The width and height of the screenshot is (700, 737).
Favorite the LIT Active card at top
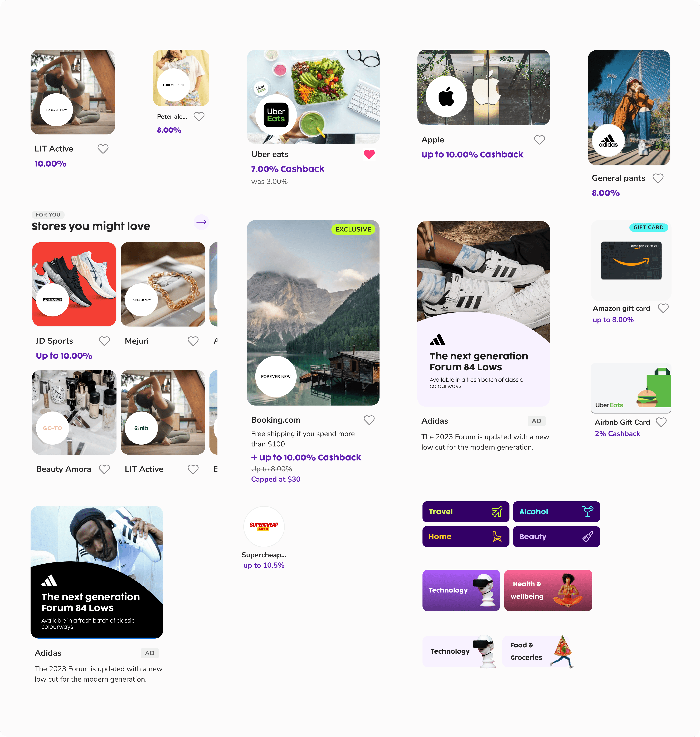coord(103,149)
